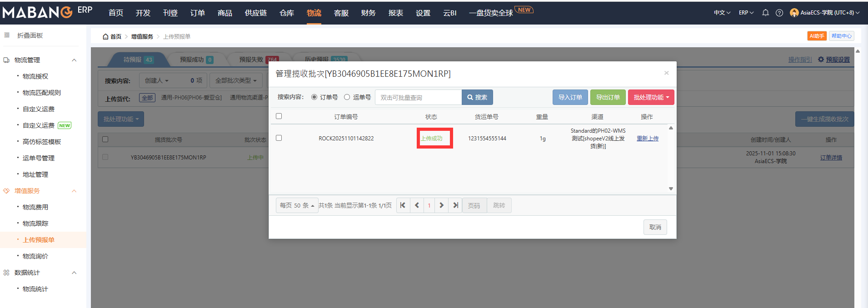Jump to last page arrow
Screen dimensions: 868x308
click(x=455, y=205)
